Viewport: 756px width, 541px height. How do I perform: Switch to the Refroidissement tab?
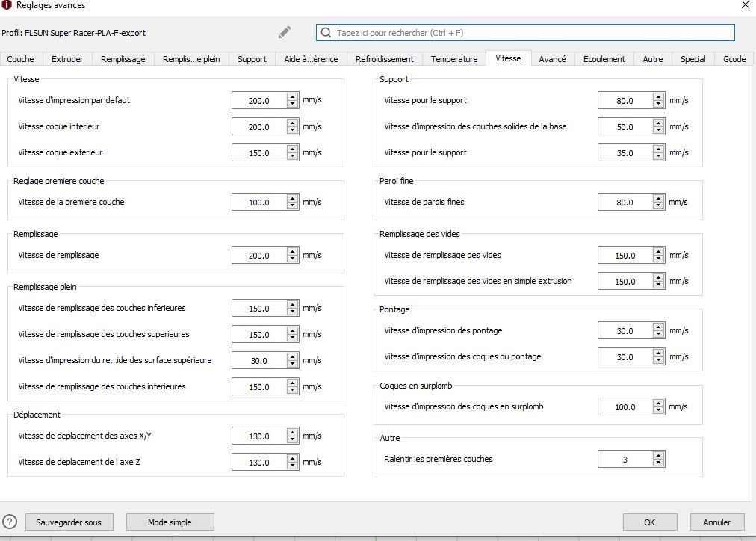pyautogui.click(x=384, y=59)
